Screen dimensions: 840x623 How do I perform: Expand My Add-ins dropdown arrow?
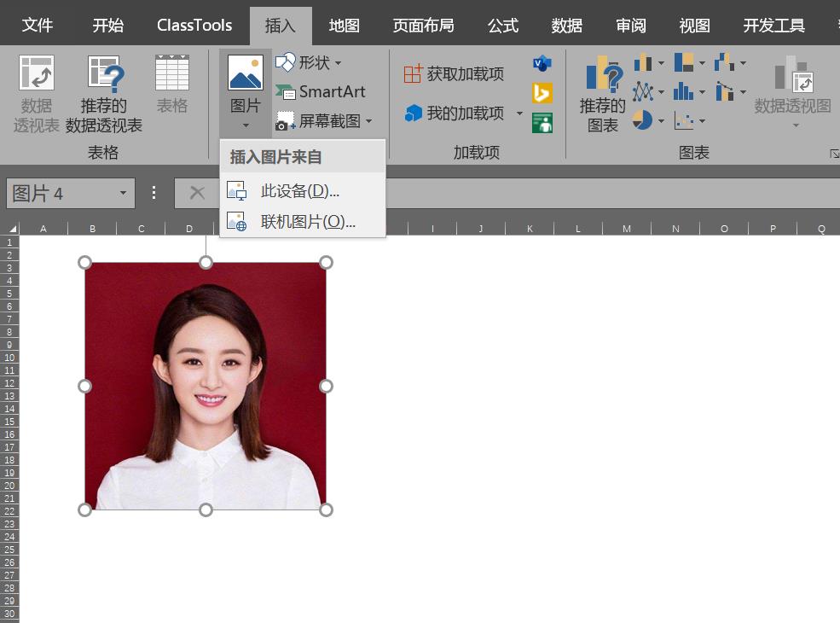point(519,114)
